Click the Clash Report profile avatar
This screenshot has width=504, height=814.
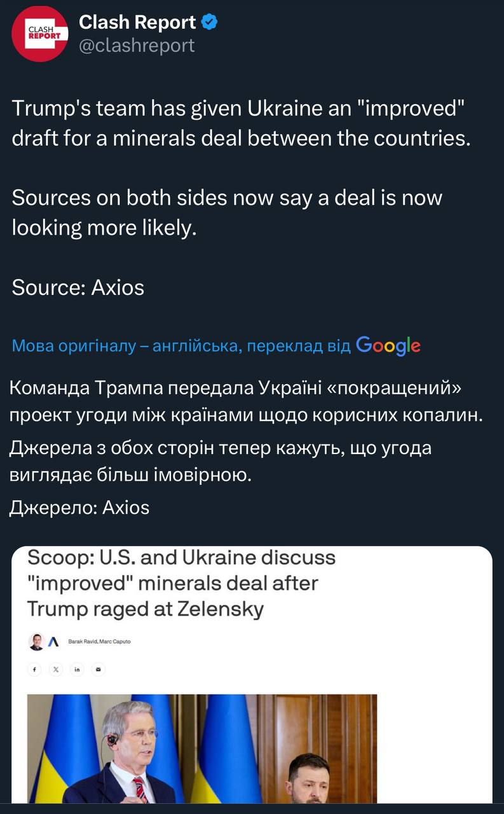tap(39, 34)
